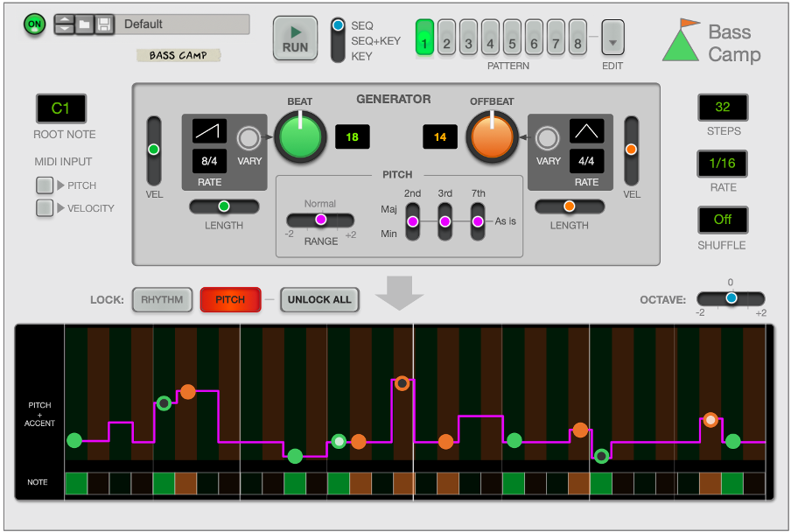The height and width of the screenshot is (532, 791).
Task: Click the orange OFFBEAT knob
Action: pos(492,137)
